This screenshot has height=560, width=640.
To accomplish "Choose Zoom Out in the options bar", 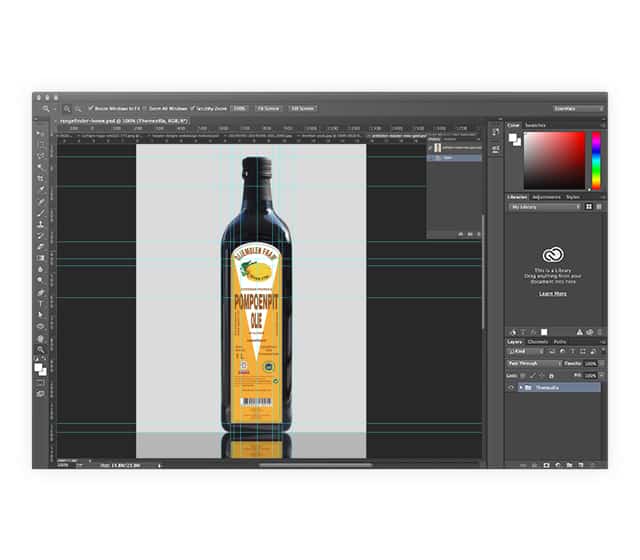I will pos(78,109).
